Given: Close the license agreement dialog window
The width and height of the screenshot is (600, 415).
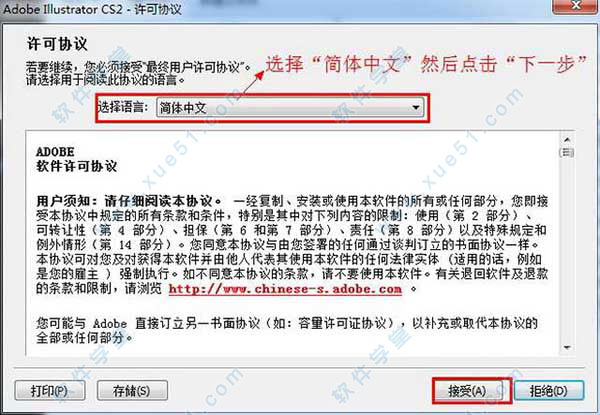Looking at the screenshot, I should (x=575, y=6).
